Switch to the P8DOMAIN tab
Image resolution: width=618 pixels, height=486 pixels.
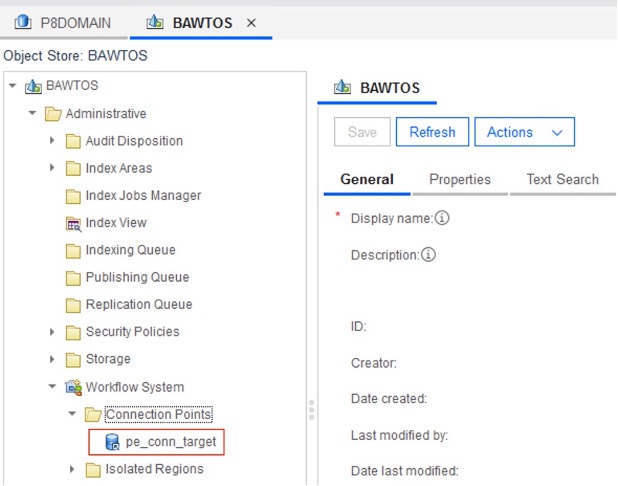click(x=63, y=23)
